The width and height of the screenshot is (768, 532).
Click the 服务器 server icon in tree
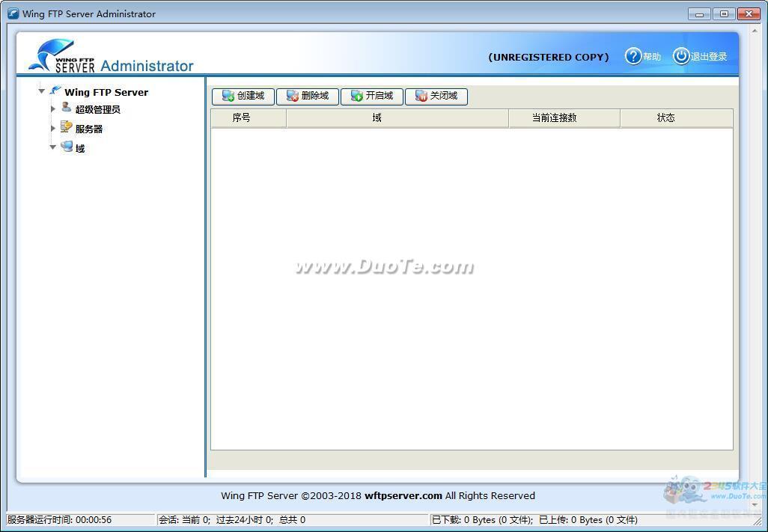(x=66, y=127)
